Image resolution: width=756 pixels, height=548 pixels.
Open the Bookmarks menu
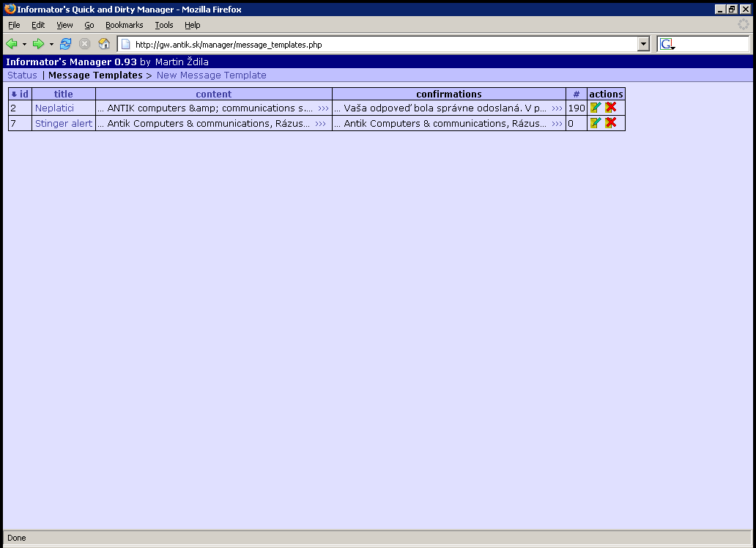124,25
